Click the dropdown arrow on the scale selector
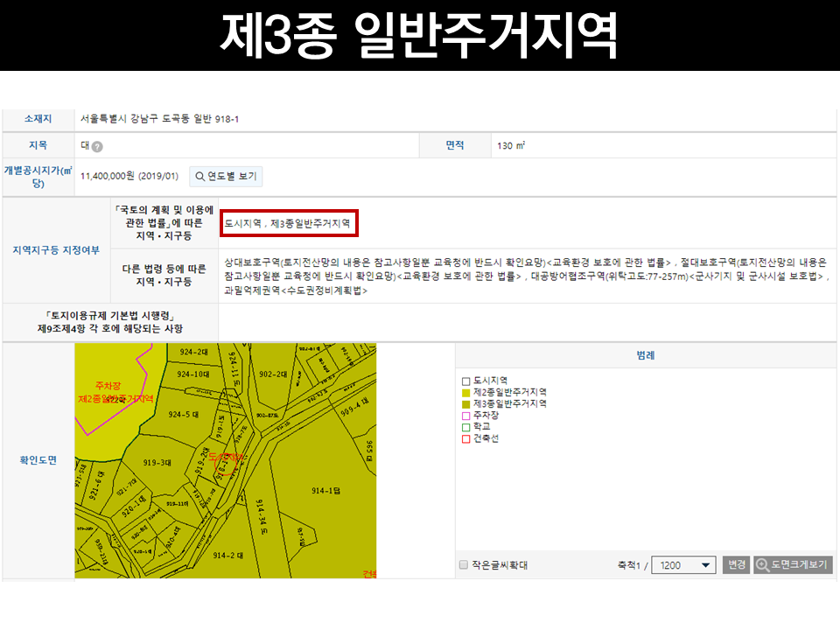This screenshot has height=630, width=840. point(704,564)
